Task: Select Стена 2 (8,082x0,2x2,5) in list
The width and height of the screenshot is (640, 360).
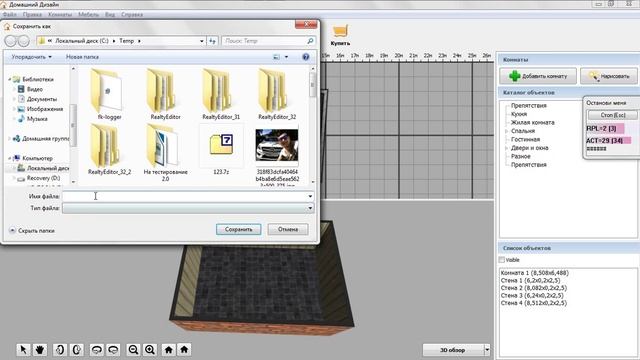Action: pyautogui.click(x=533, y=288)
